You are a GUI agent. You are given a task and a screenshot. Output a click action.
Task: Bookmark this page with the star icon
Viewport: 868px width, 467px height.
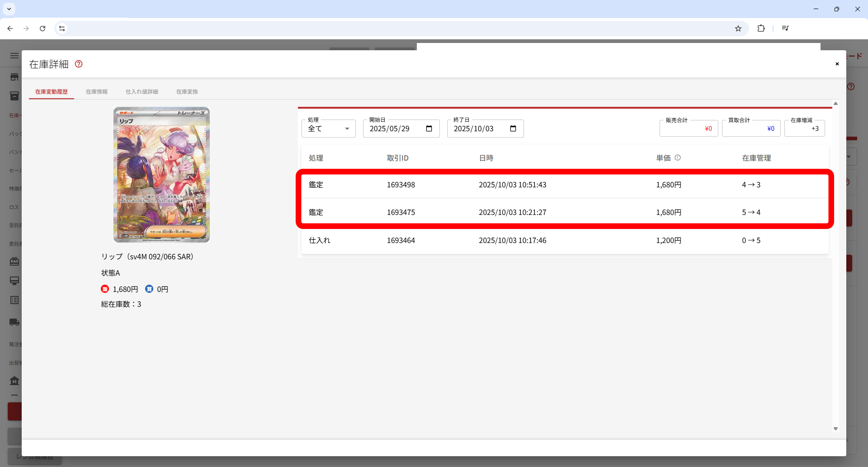click(x=738, y=29)
